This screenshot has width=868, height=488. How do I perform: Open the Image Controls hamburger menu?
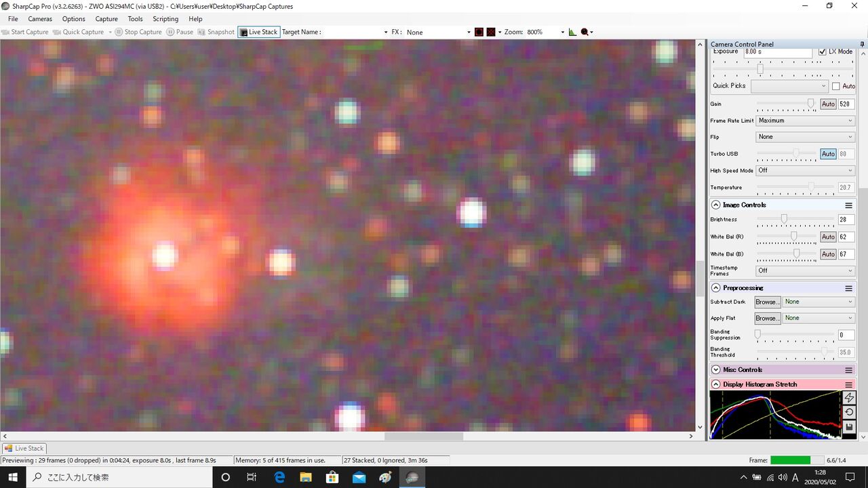click(x=848, y=205)
